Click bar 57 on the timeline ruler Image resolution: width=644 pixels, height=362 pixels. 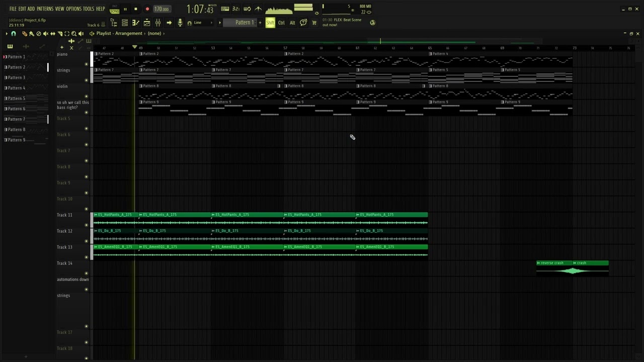285,48
